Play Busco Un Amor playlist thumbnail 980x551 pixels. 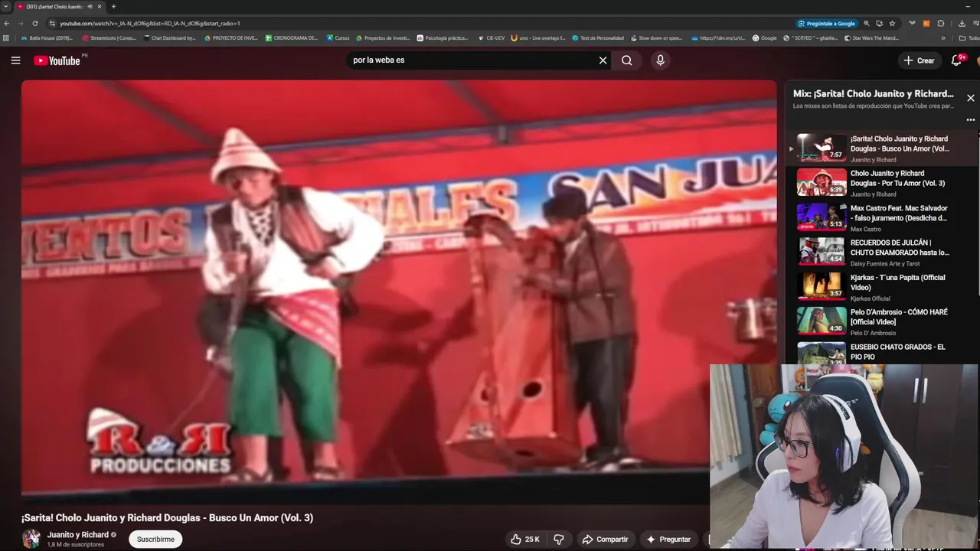pos(822,148)
